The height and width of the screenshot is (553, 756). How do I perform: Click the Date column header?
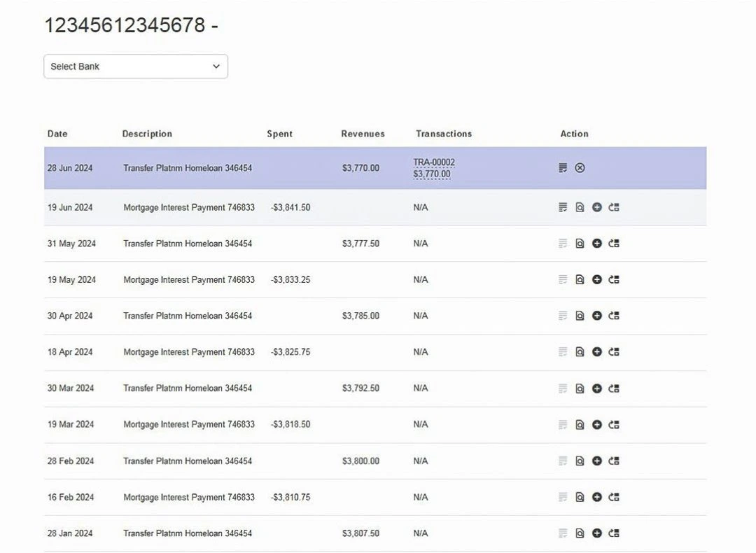57,134
